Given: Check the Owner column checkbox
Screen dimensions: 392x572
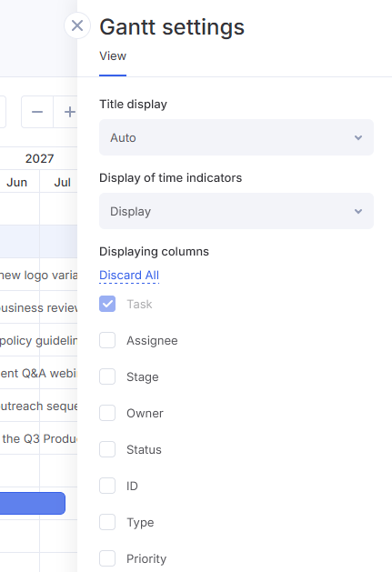Looking at the screenshot, I should (x=107, y=414).
